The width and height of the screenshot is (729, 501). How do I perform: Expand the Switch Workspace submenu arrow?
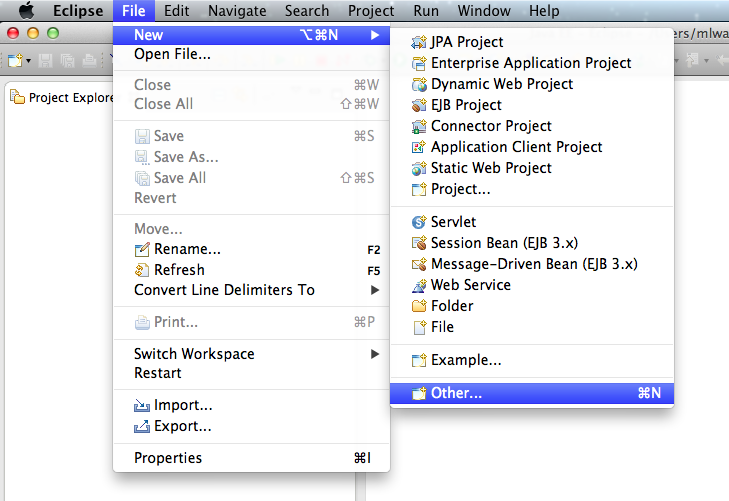tap(375, 354)
